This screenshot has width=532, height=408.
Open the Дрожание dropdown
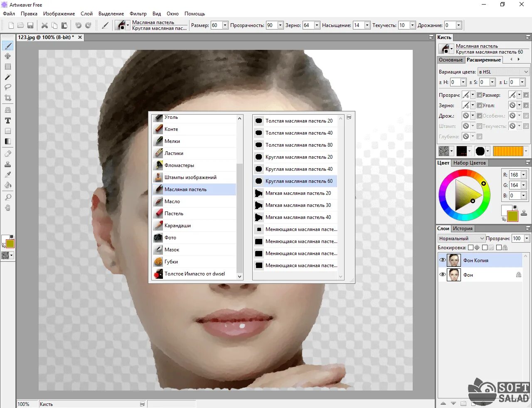coord(458,25)
